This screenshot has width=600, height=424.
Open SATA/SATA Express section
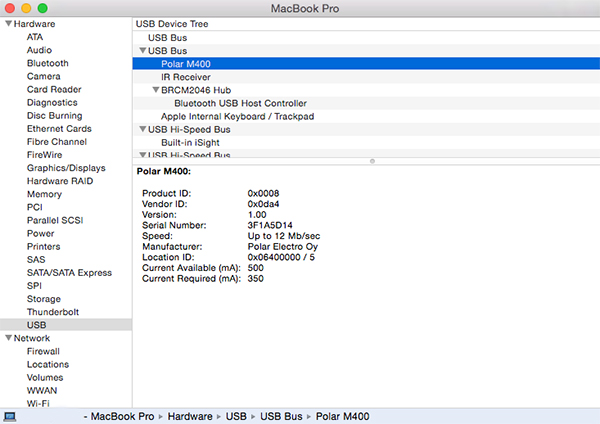tap(69, 272)
